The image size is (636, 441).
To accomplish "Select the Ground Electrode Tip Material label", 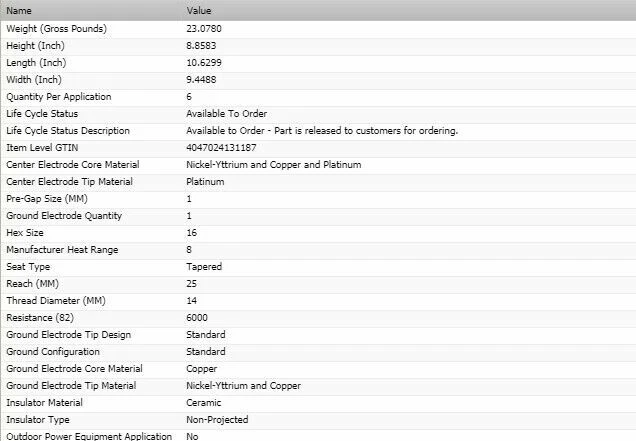I will pos(71,387).
